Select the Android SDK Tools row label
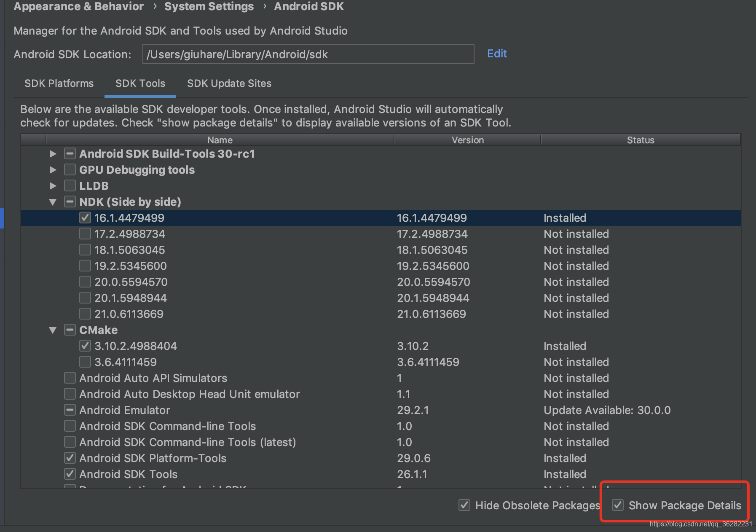The image size is (756, 532). pyautogui.click(x=129, y=474)
